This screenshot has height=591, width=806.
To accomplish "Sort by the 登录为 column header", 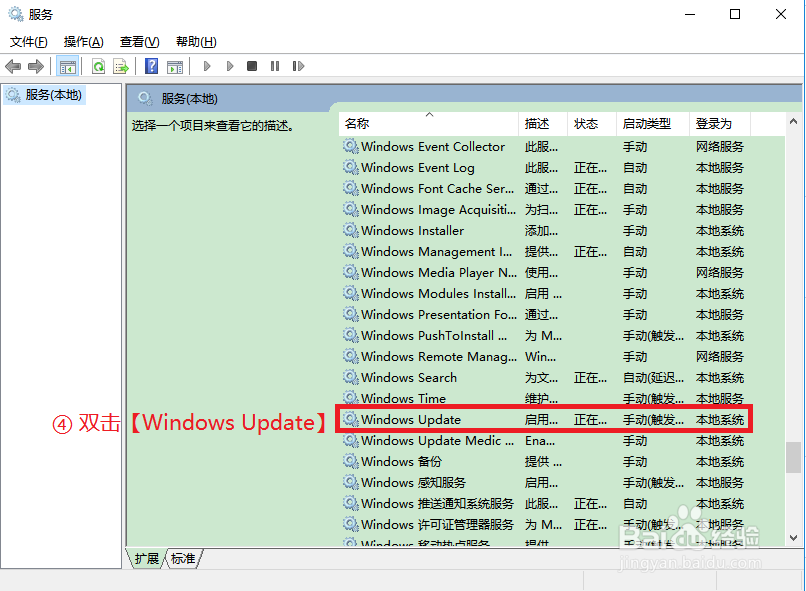I will click(x=720, y=124).
